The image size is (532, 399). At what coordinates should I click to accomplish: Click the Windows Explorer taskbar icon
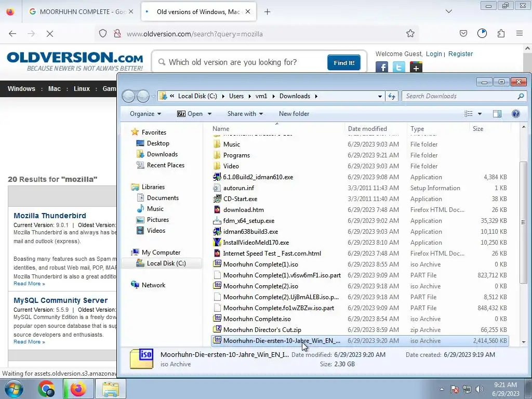111,389
